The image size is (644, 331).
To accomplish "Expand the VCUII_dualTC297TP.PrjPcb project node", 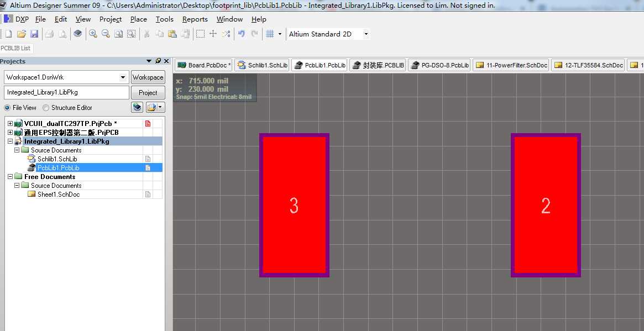I will pyautogui.click(x=10, y=124).
